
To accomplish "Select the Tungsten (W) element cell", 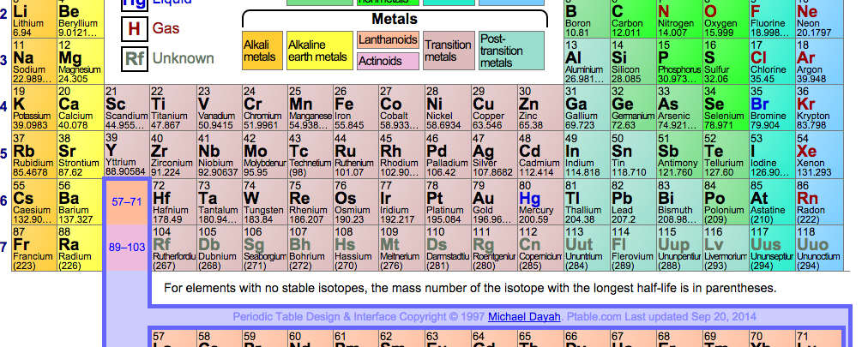I will coord(265,201).
